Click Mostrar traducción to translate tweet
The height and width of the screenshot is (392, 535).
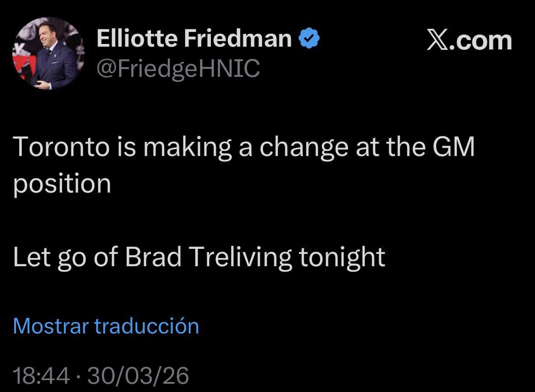[106, 326]
